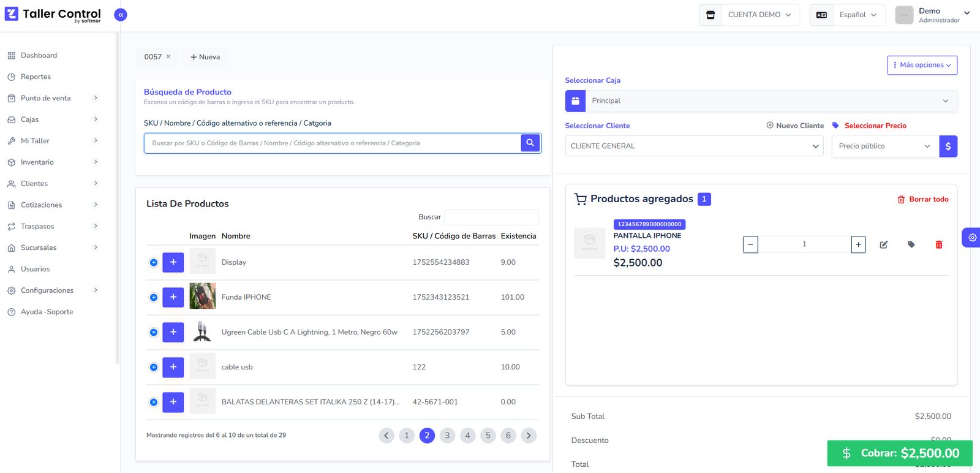Open a new sale tab with Nueva
Image resolution: width=980 pixels, height=473 pixels.
[205, 57]
